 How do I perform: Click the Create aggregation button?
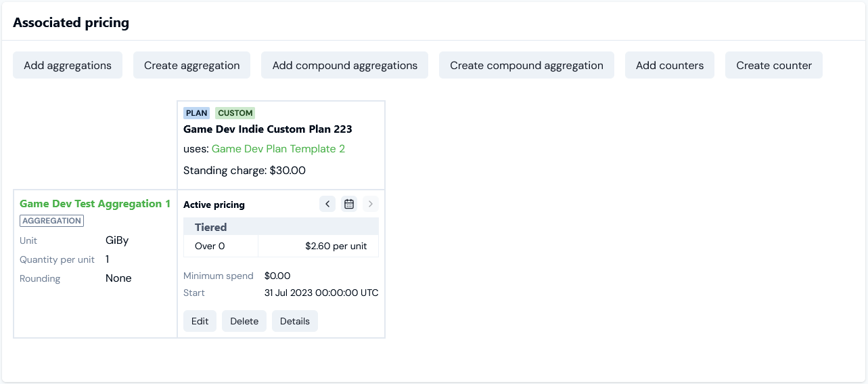click(192, 65)
